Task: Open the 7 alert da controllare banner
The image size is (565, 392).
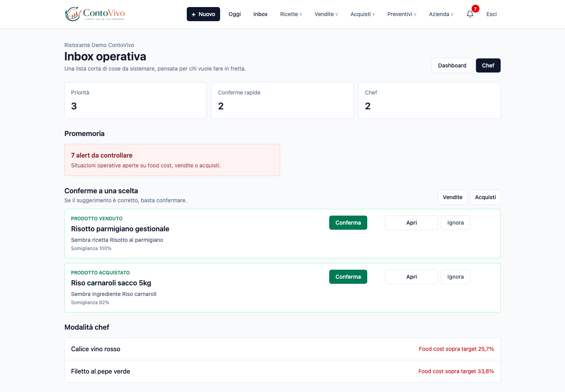Action: pos(172,160)
